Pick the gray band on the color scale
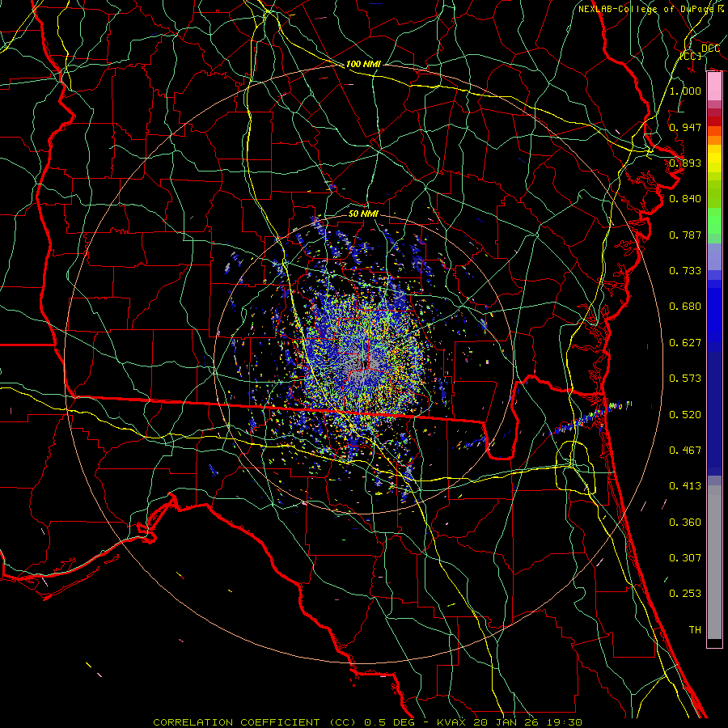728x728 pixels. pos(714,562)
